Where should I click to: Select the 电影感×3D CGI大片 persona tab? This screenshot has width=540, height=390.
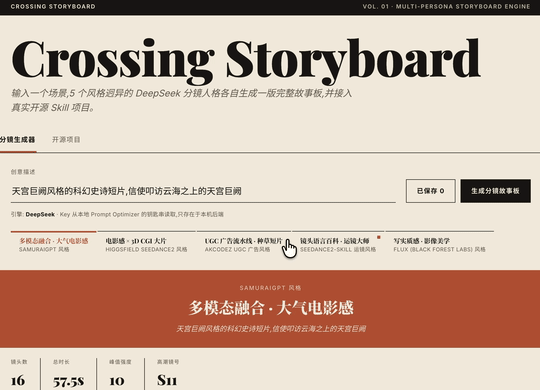146,245
